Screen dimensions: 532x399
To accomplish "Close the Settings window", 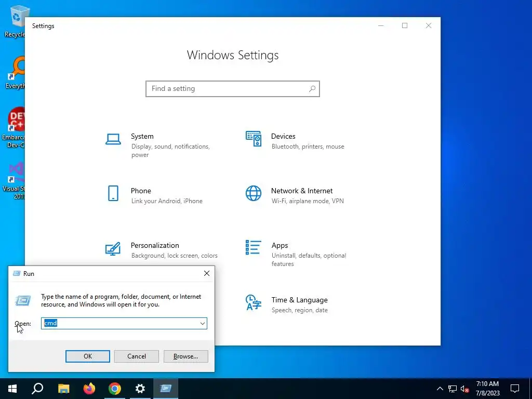I will click(429, 25).
